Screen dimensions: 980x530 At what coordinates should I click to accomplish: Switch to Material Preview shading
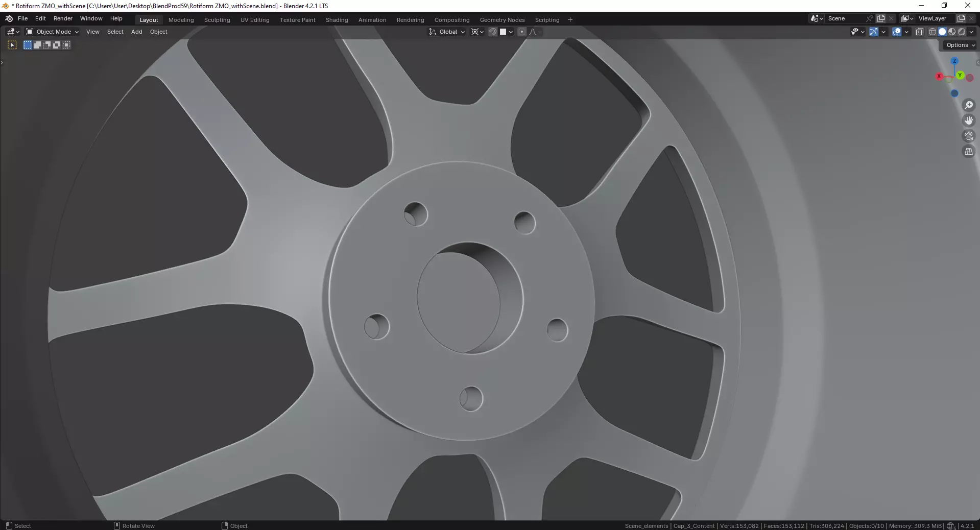(x=952, y=32)
